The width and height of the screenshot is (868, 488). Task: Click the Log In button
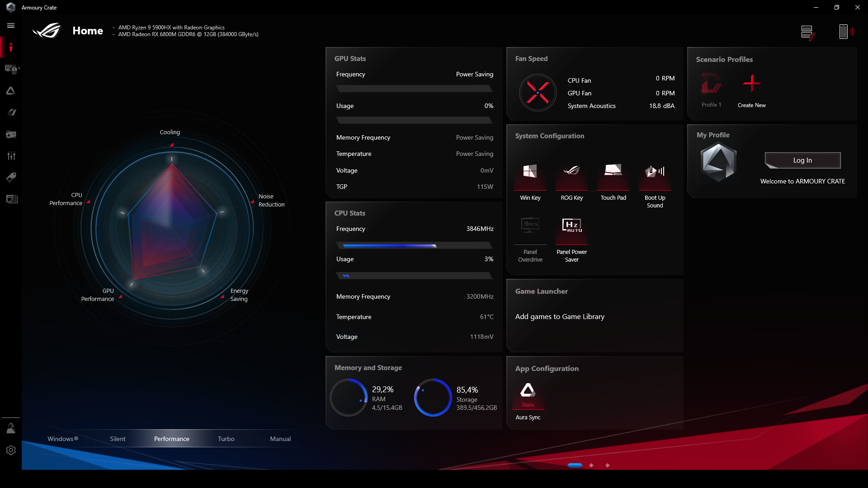tap(802, 160)
